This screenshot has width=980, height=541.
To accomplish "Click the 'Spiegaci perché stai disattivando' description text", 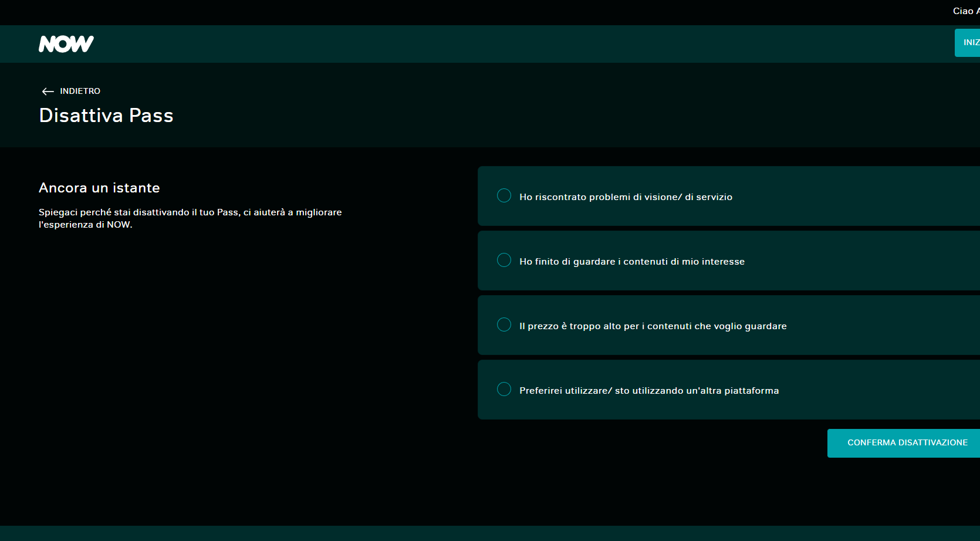I will click(x=190, y=218).
